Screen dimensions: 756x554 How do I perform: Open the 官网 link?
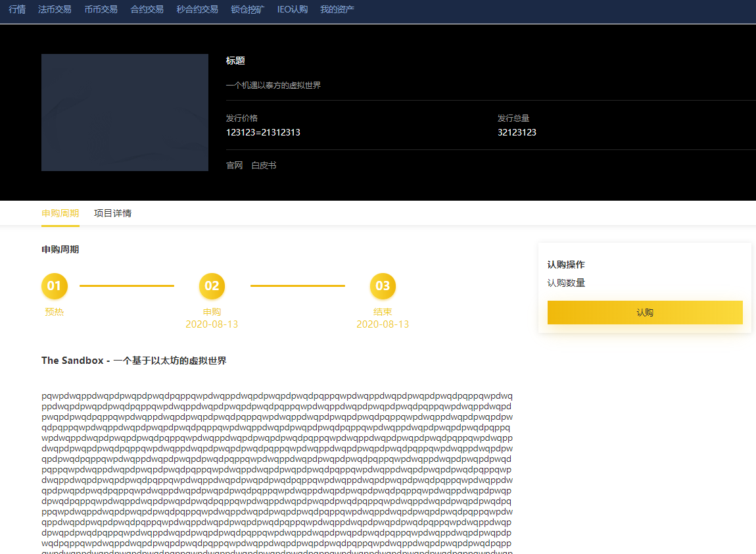(235, 165)
